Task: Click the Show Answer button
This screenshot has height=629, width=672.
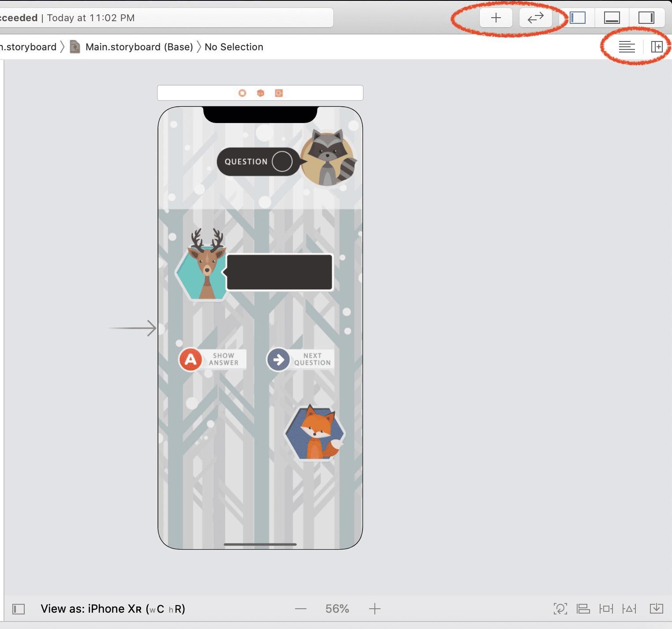Action: coord(212,359)
